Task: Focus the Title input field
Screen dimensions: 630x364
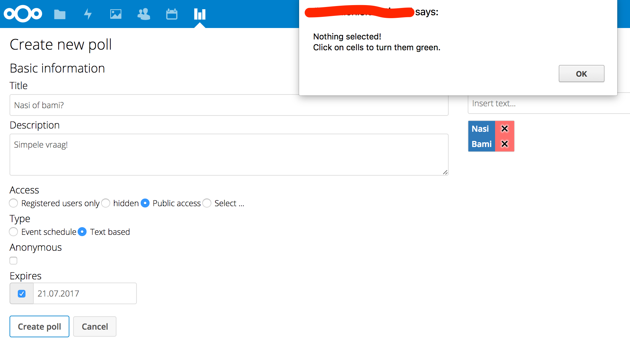Action: [229, 105]
